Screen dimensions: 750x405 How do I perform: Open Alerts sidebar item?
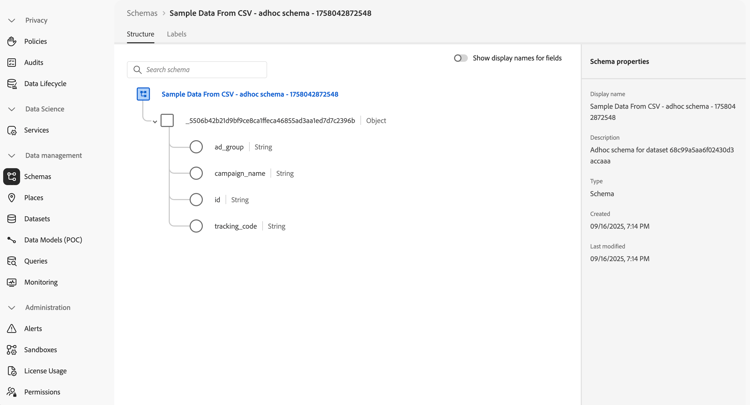click(33, 328)
